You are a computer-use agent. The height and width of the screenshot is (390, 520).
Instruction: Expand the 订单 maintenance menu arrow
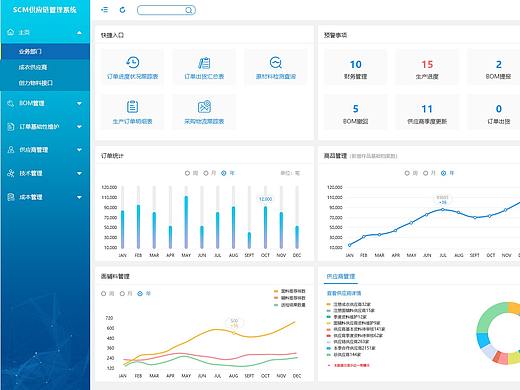click(x=79, y=127)
